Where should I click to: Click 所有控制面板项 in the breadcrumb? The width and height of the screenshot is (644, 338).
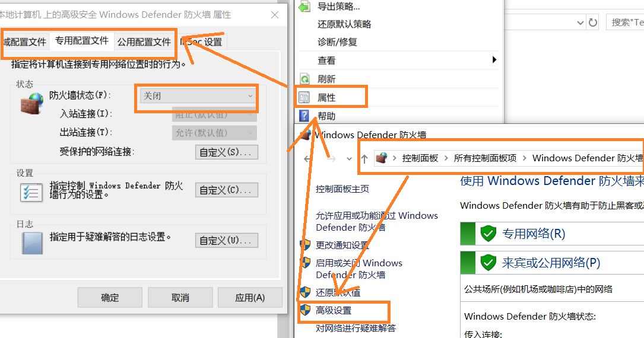[x=485, y=158]
